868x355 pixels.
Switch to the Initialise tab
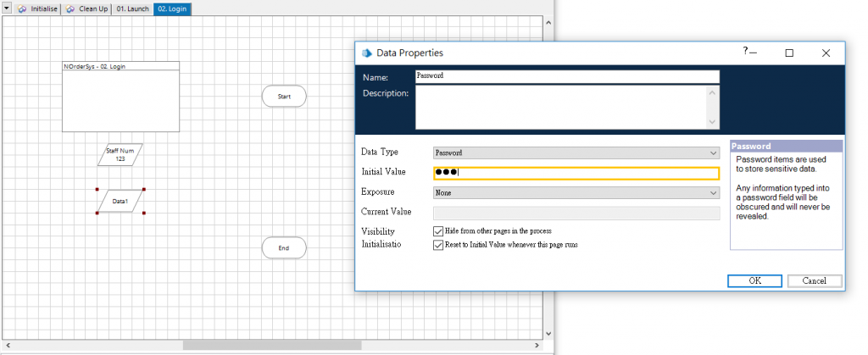(37, 8)
